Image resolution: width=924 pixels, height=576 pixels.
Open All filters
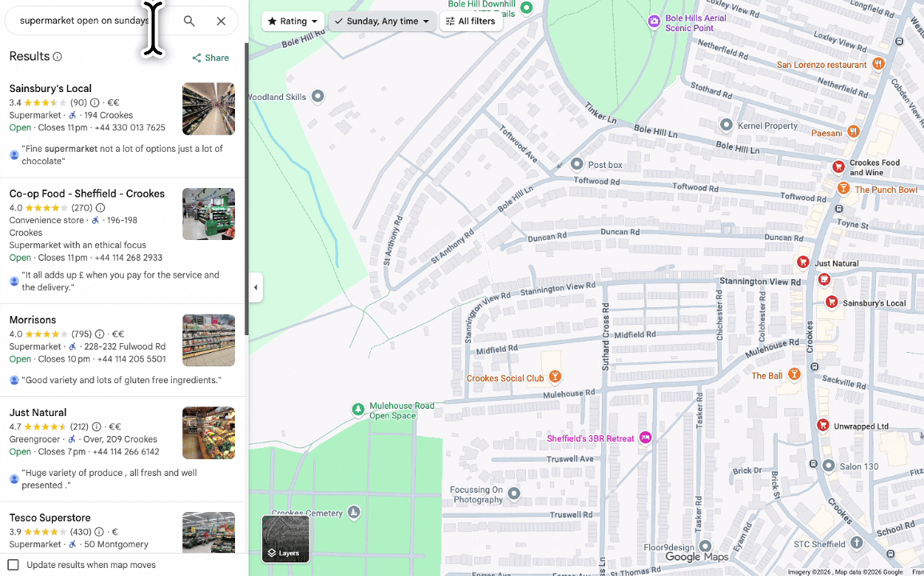click(470, 22)
